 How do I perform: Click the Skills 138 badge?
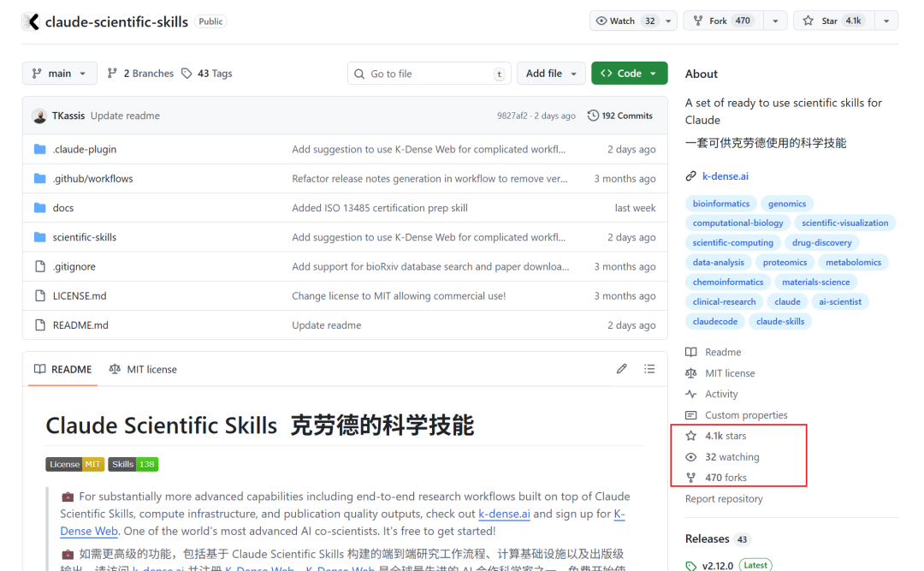[133, 464]
